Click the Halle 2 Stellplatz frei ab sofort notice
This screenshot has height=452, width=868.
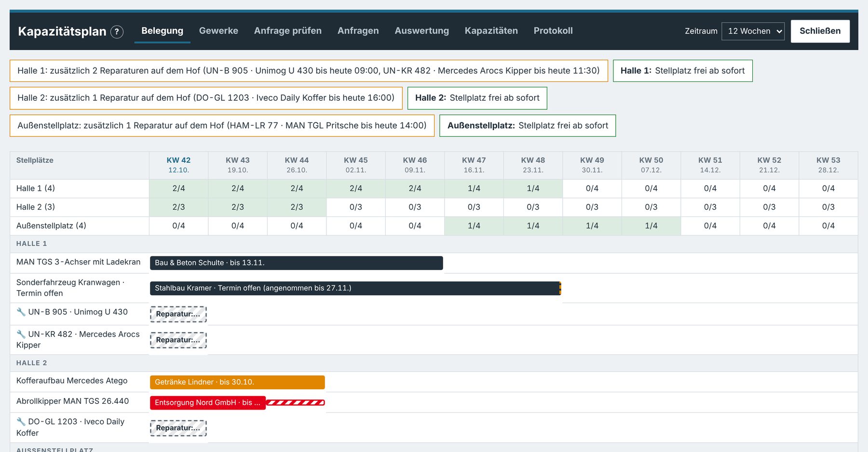pyautogui.click(x=477, y=98)
